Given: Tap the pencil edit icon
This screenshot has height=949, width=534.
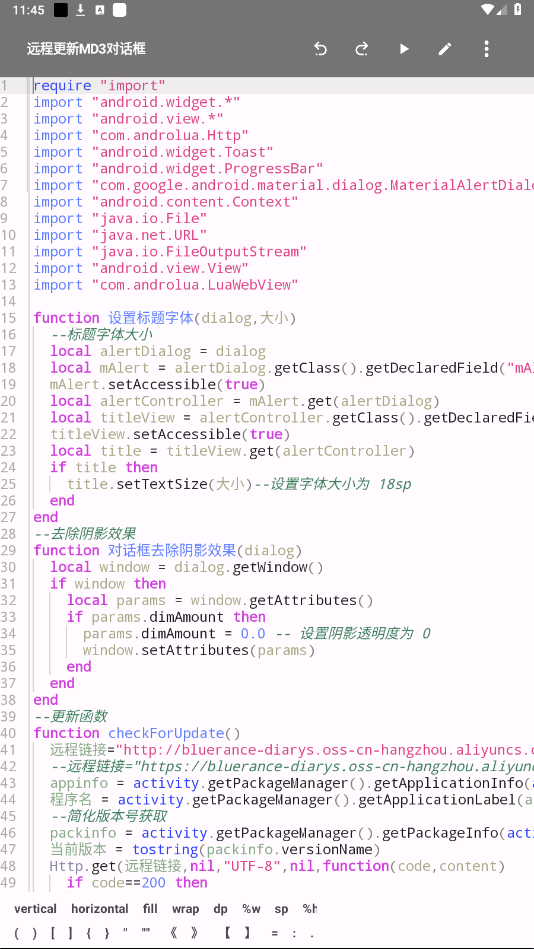Looking at the screenshot, I should tap(445, 49).
